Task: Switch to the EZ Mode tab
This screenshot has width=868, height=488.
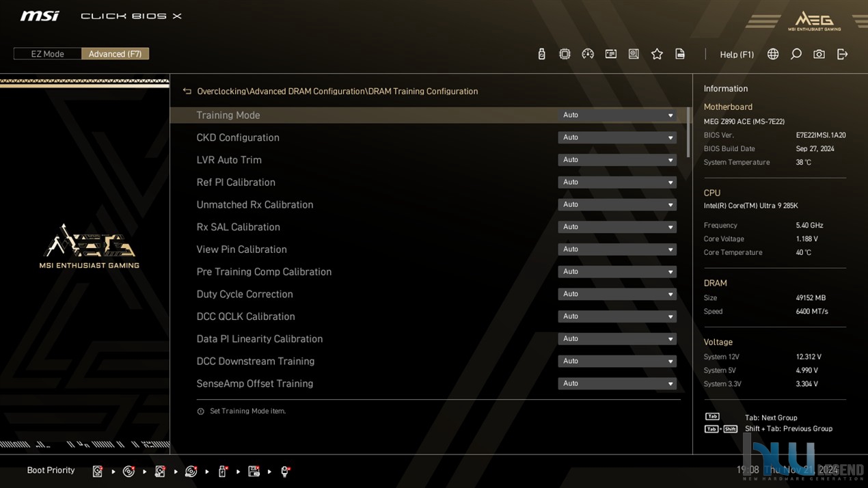Action: coord(47,54)
